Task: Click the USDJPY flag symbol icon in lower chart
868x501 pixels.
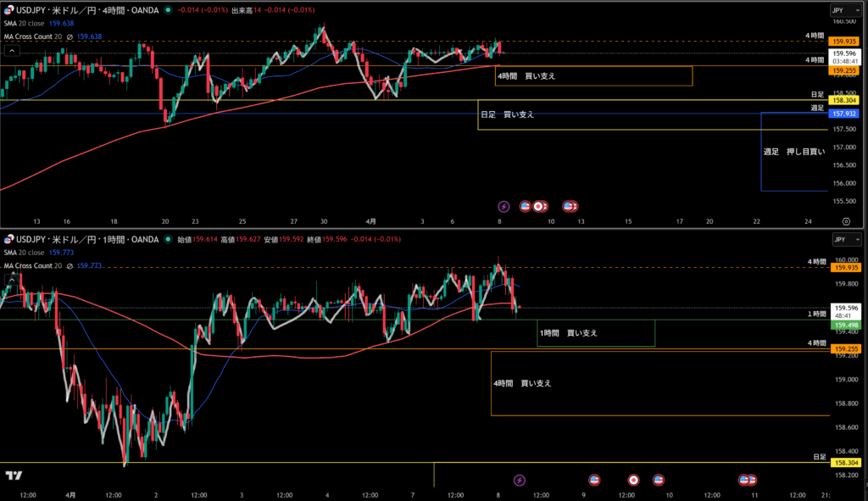Action: (x=8, y=239)
